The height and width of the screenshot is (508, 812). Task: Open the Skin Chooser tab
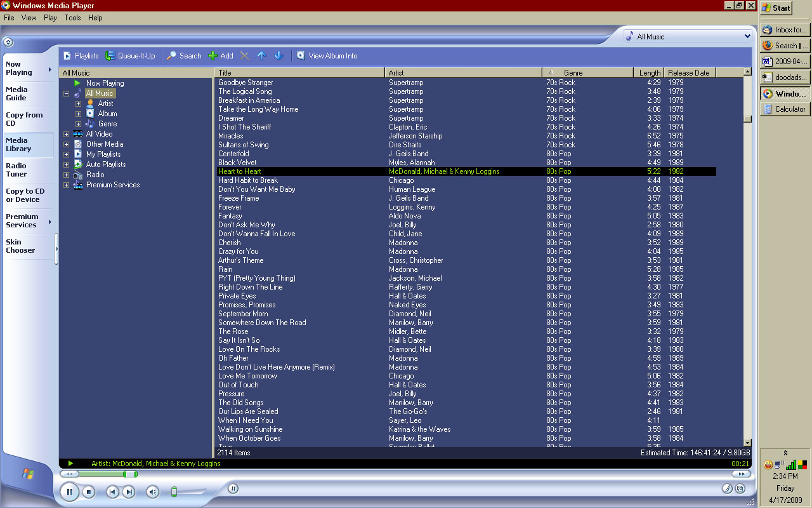[x=28, y=246]
